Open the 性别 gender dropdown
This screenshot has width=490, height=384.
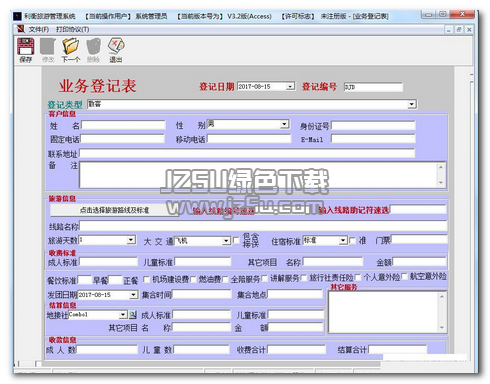point(284,124)
